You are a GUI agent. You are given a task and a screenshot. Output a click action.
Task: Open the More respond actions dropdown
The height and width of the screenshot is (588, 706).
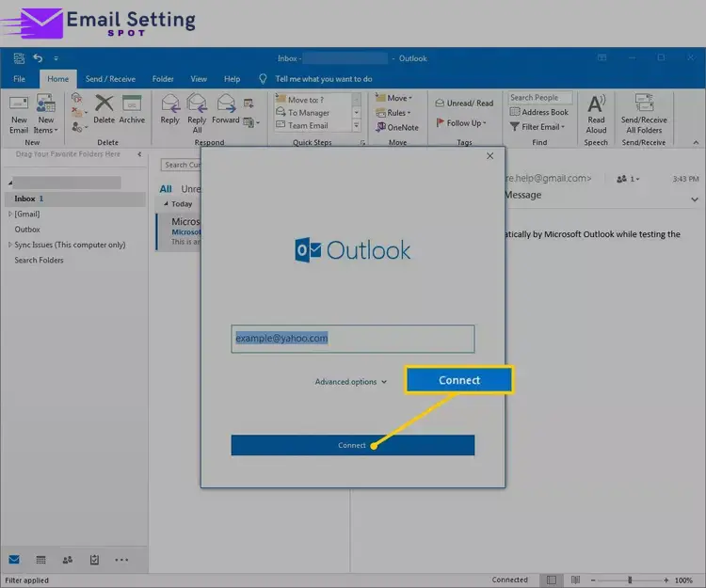coord(251,122)
